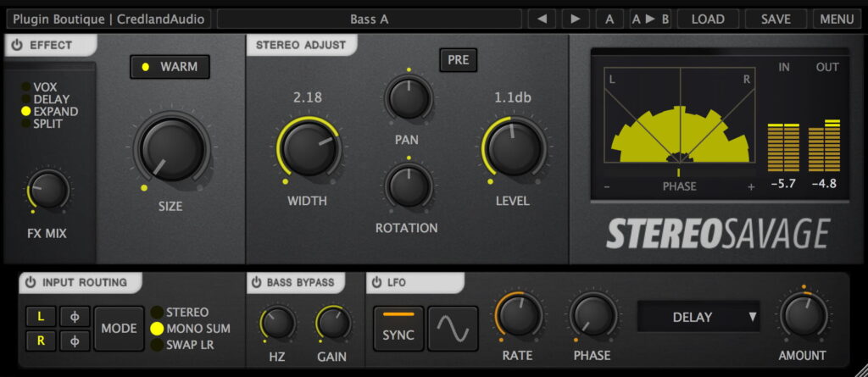Toggle the EFFECT section power icon
868x377 pixels.
click(17, 46)
